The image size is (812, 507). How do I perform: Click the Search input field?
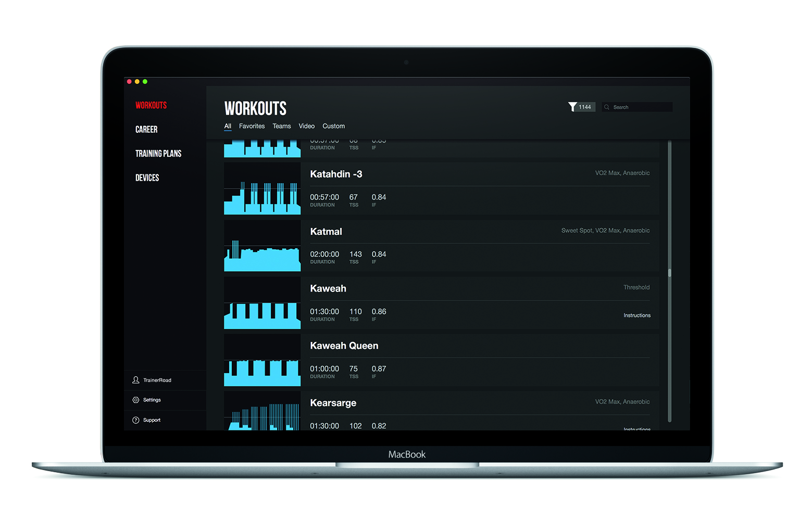pos(637,107)
